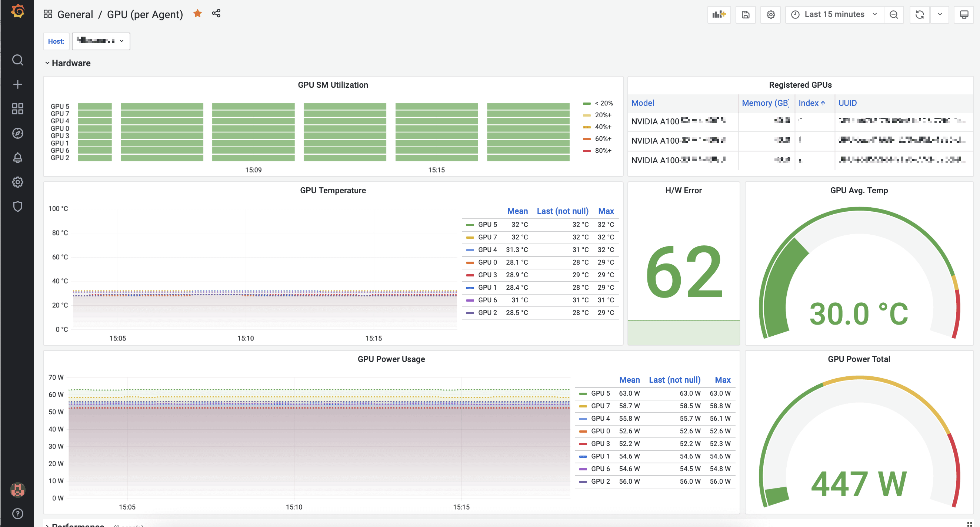
Task: Share the dashboard using the share icon
Action: pos(216,14)
